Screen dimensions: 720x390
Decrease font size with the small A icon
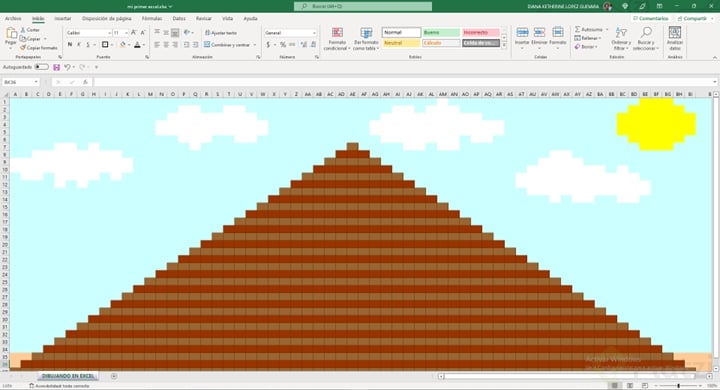click(x=143, y=33)
